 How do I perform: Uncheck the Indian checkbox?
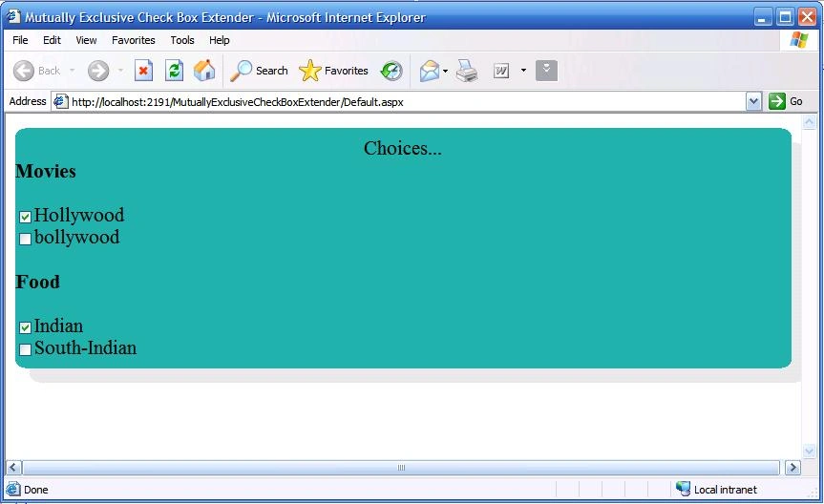(25, 328)
